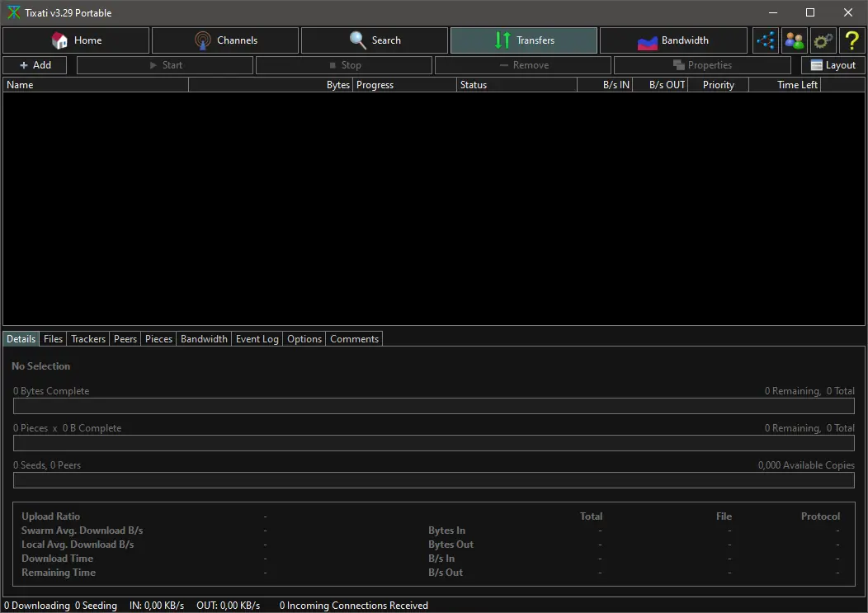The width and height of the screenshot is (868, 613).
Task: Click 'IN: 0,00 KB/s' in status bar
Action: coord(157,606)
